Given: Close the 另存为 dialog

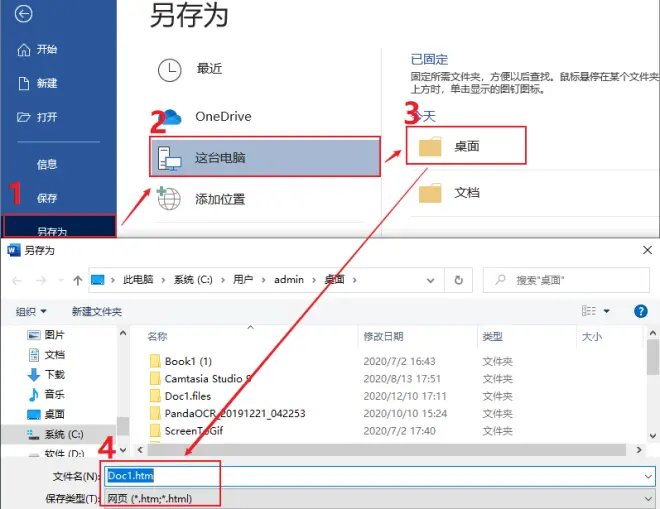Looking at the screenshot, I should (x=647, y=250).
